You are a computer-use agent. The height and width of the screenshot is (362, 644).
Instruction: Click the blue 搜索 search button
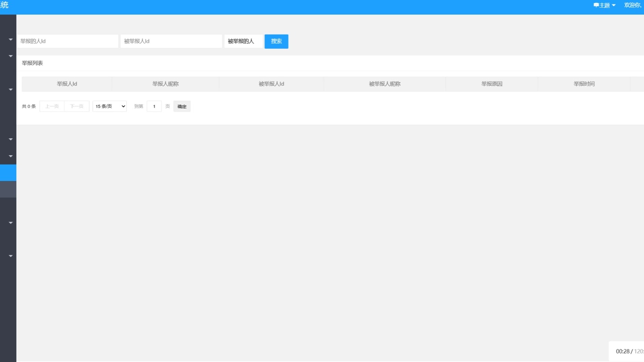[276, 41]
